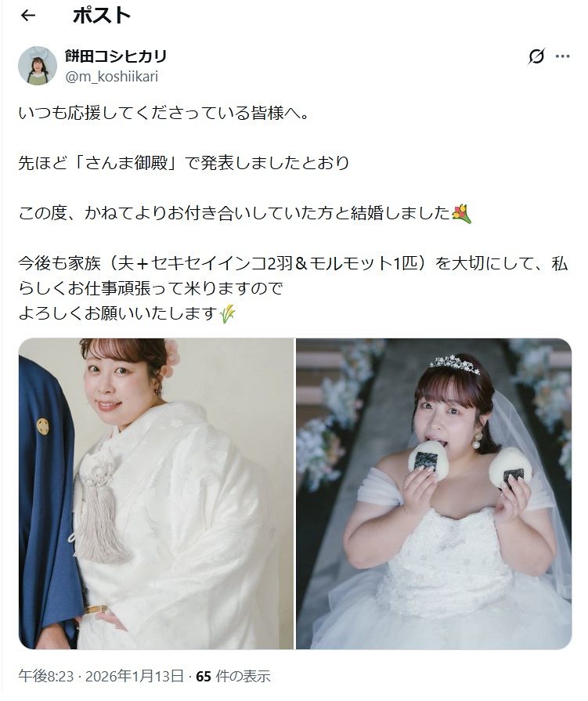Image resolution: width=588 pixels, height=701 pixels.
Task: Click the rice ear emoji at post end
Action: 227,314
